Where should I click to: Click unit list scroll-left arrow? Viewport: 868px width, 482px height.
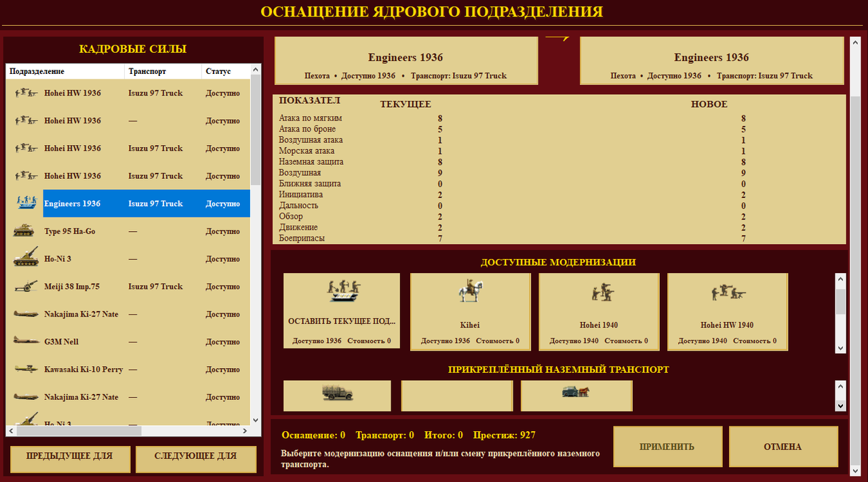coord(12,430)
